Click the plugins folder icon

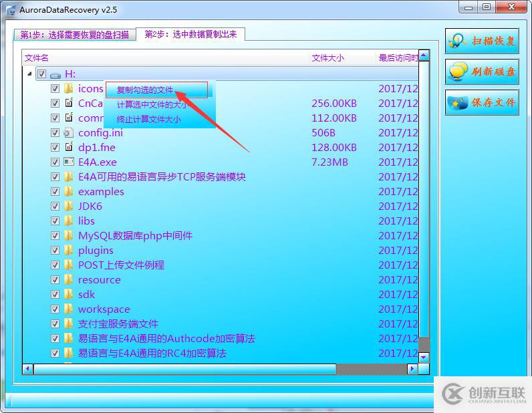pos(68,250)
